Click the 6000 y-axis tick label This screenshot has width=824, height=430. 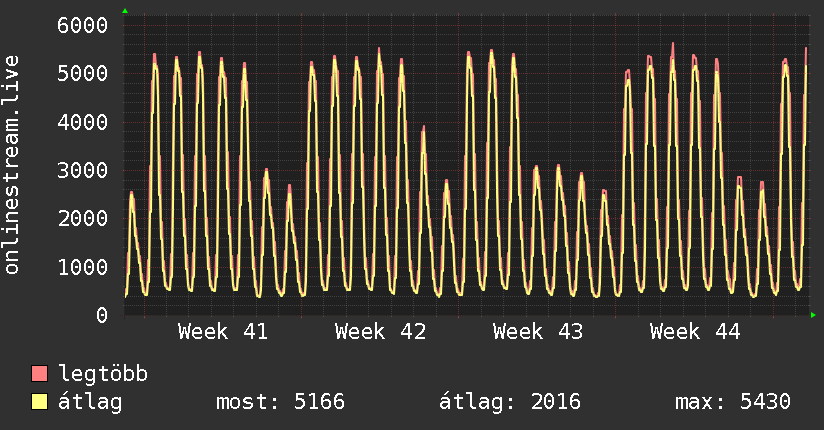coord(83,25)
